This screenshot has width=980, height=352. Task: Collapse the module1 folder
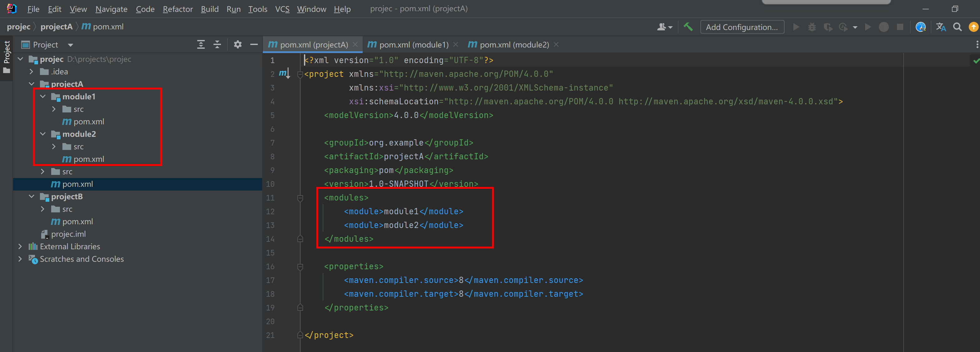[43, 97]
